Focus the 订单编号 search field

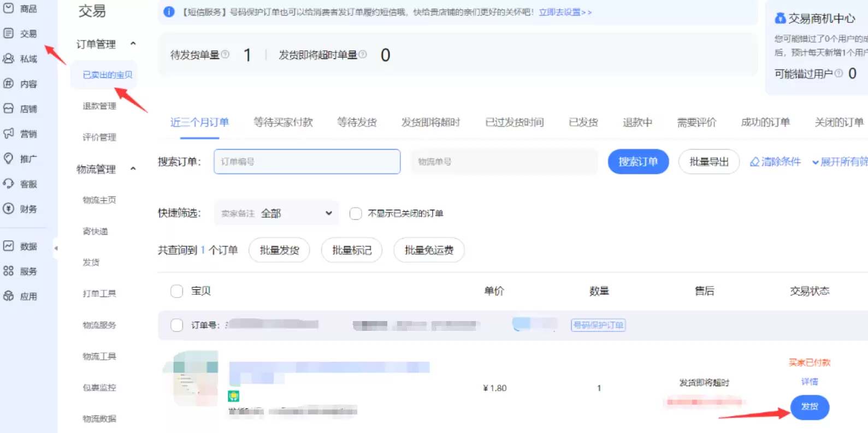point(307,162)
